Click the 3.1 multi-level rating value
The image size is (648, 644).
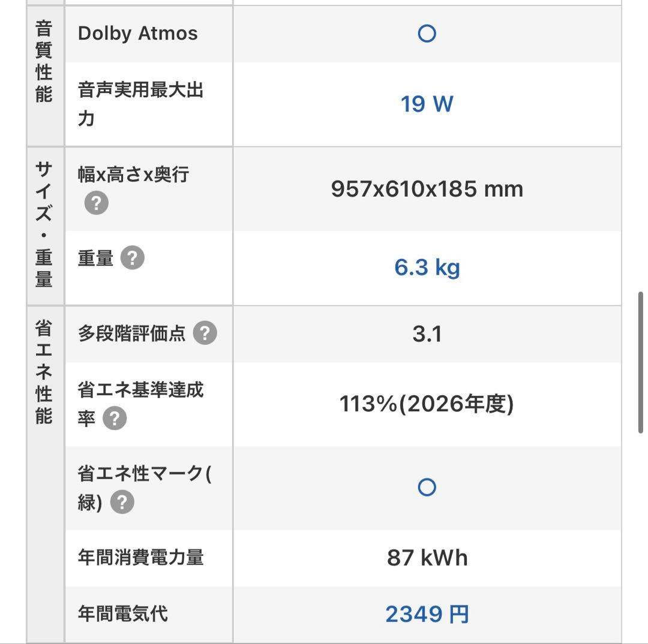pyautogui.click(x=427, y=333)
